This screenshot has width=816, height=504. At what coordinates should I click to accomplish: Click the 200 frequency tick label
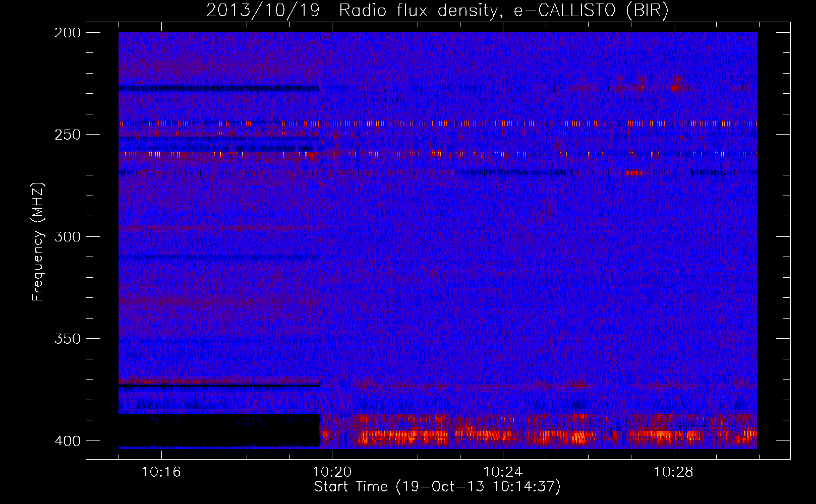click(68, 33)
